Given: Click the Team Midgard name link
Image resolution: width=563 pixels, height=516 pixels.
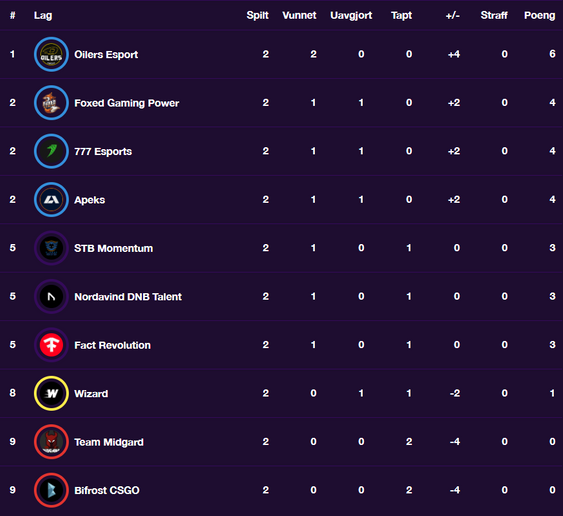Looking at the screenshot, I should pyautogui.click(x=109, y=442).
